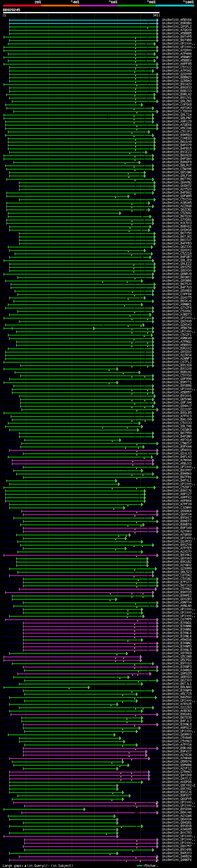The image size is (197, 868).
Task: Select the white BB929245 query sequence bar
Action: coord(81,13)
